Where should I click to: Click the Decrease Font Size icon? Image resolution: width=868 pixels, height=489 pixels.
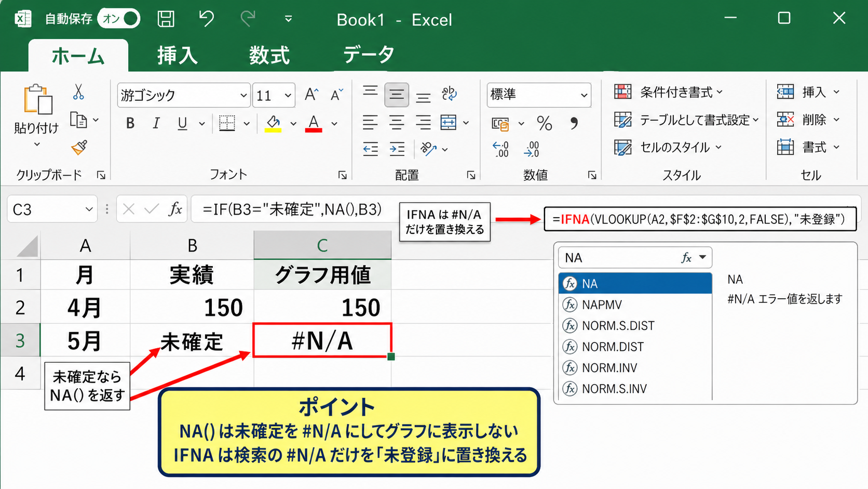pos(337,95)
